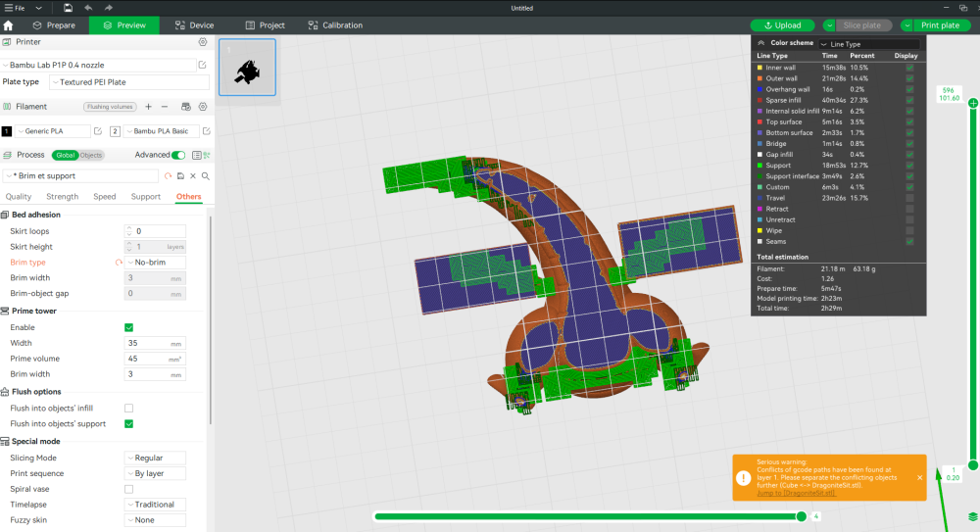This screenshot has height=532, width=980.
Task: Add a filament with plus icon
Action: (x=148, y=107)
